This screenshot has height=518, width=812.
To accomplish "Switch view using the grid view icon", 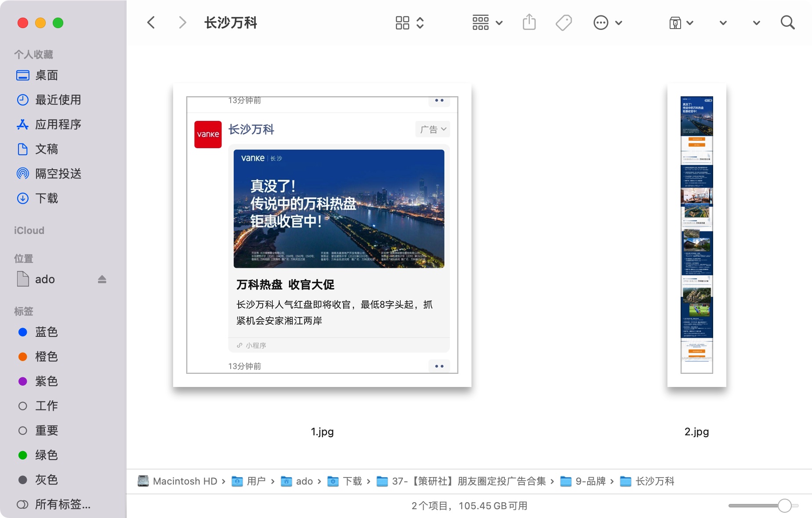I will (x=402, y=22).
